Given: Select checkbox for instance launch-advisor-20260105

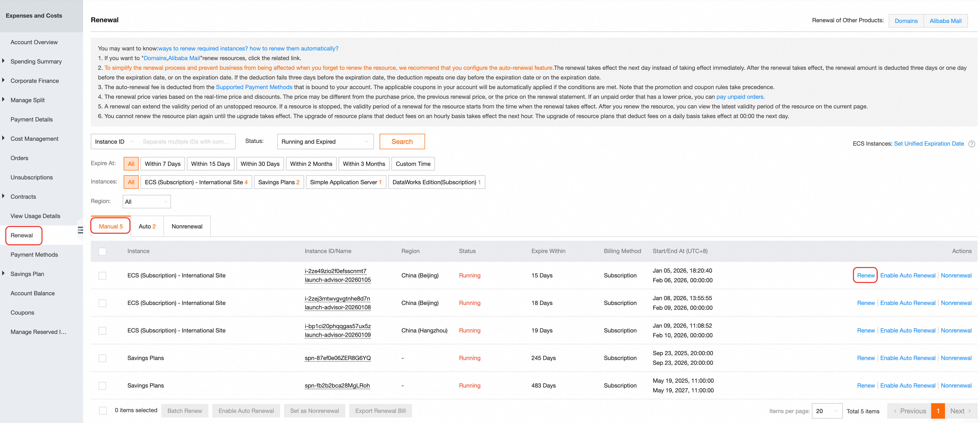Looking at the screenshot, I should (102, 275).
